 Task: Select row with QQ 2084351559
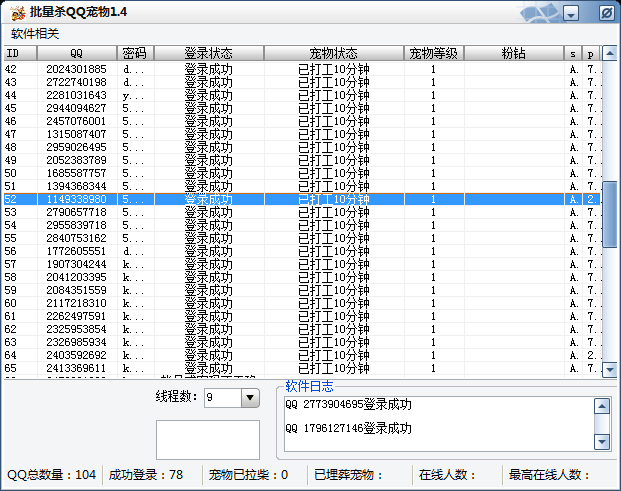(x=302, y=290)
